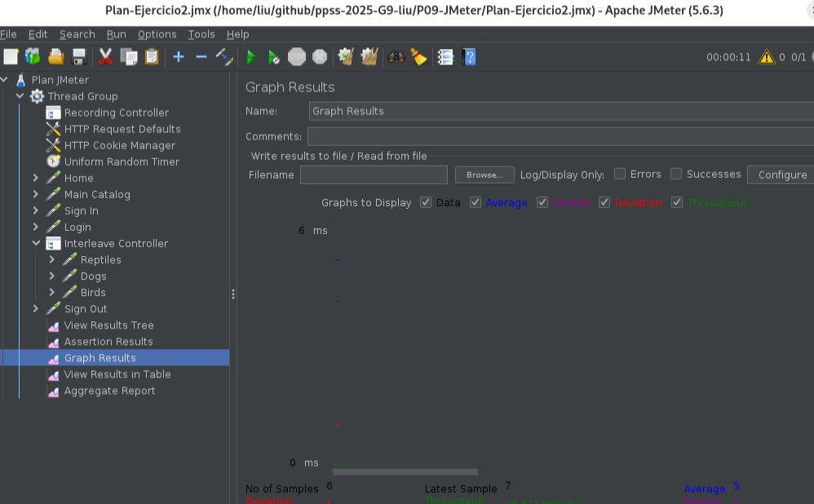Click the split pane divider handle
Screen dimensions: 814x504
pos(233,294)
